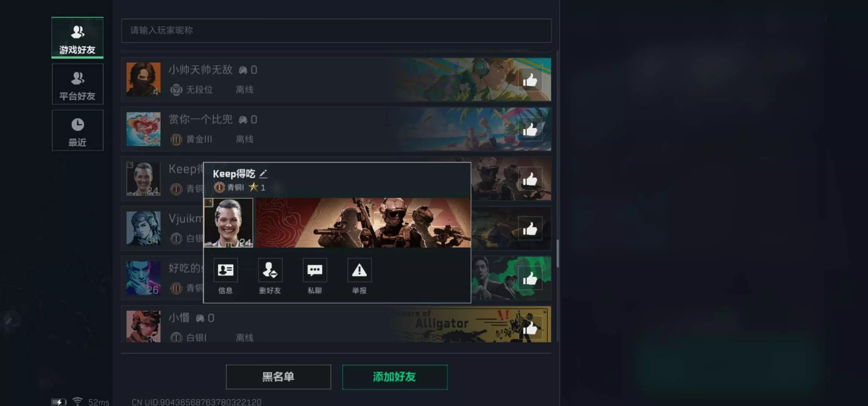Viewport: 868px width, 406px height.
Task: Select the 小惛 friend avatar
Action: (144, 326)
